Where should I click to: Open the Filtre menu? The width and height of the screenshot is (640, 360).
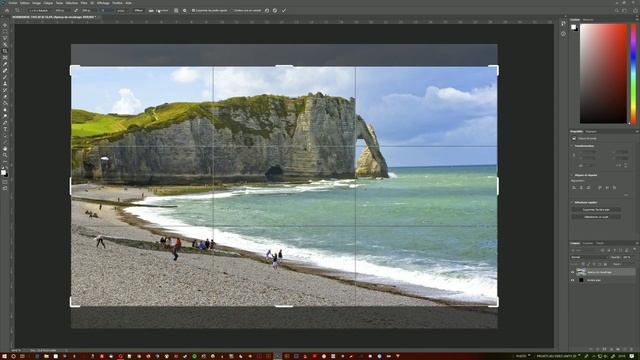[84, 3]
